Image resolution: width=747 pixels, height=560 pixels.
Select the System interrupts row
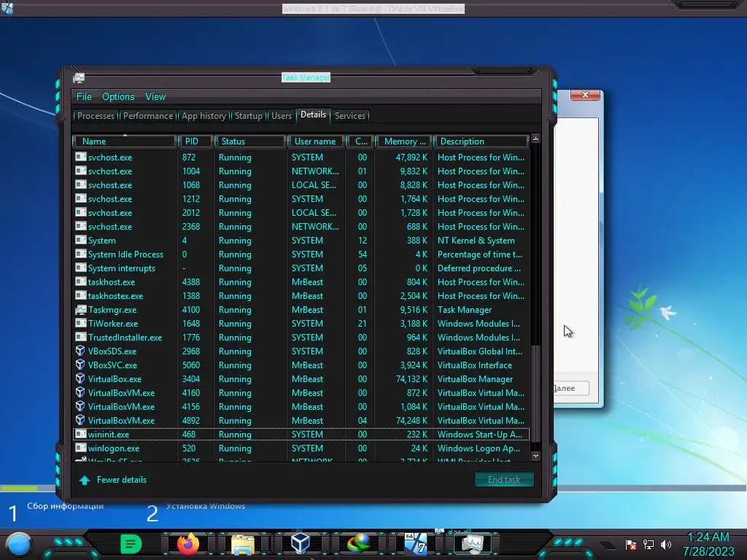pos(301,268)
